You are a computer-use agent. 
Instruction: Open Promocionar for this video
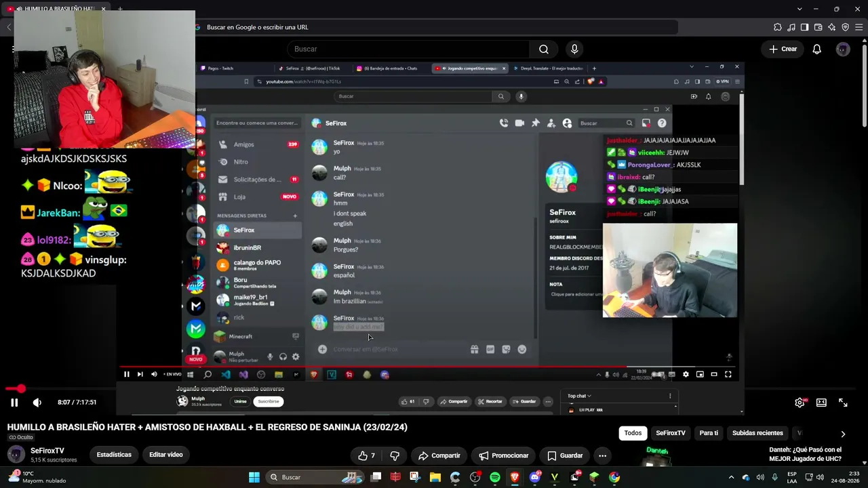(504, 455)
